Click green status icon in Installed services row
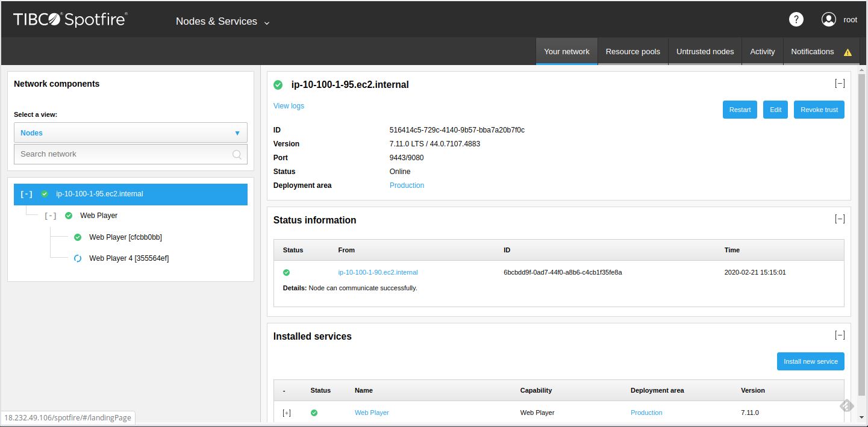868x427 pixels. click(314, 413)
